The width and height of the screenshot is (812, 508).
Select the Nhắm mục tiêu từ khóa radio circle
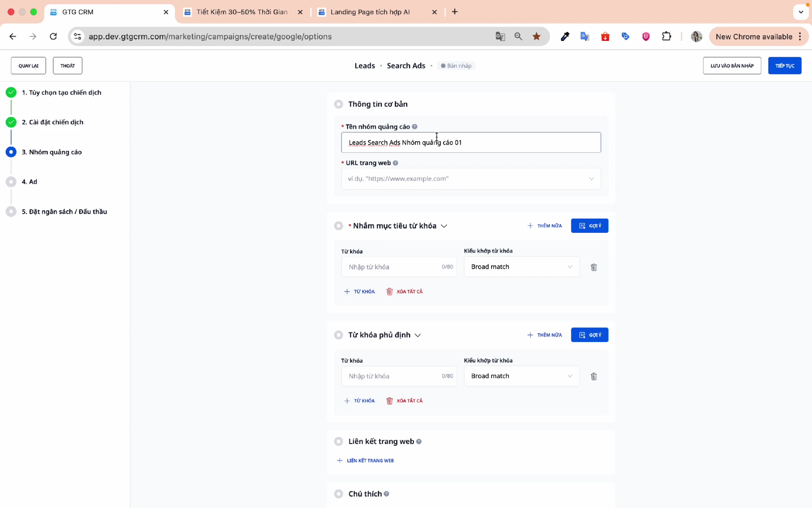click(x=338, y=226)
